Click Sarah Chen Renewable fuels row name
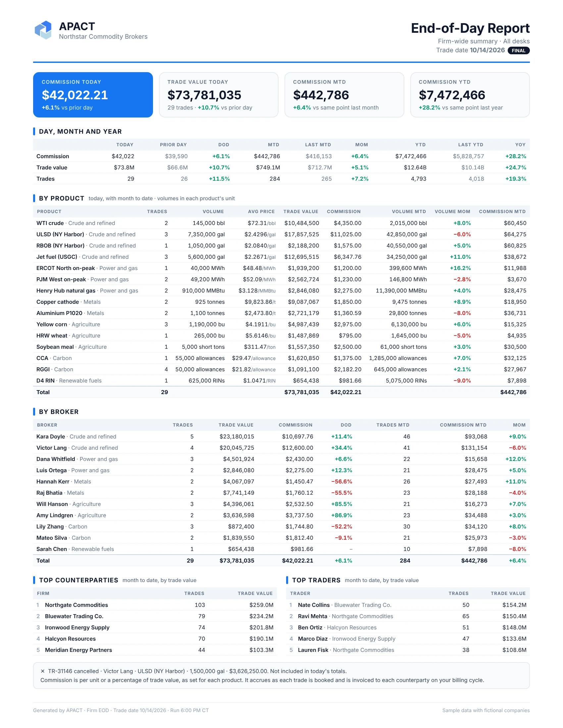This screenshot has height=728, width=563. coord(75,549)
